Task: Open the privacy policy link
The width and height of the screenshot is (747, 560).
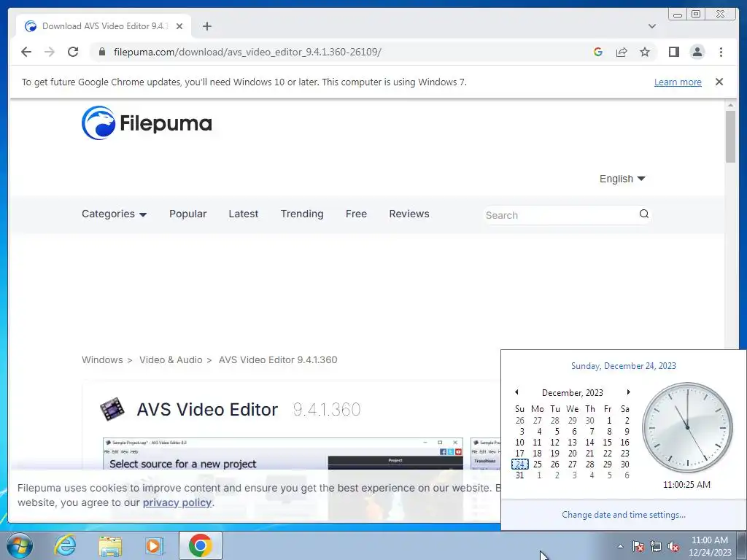Action: [x=177, y=502]
